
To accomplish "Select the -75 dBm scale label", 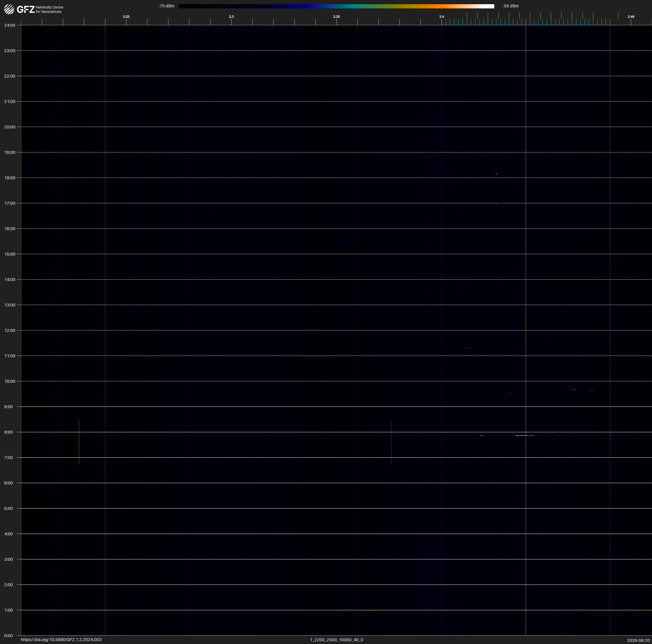I will pos(166,6).
